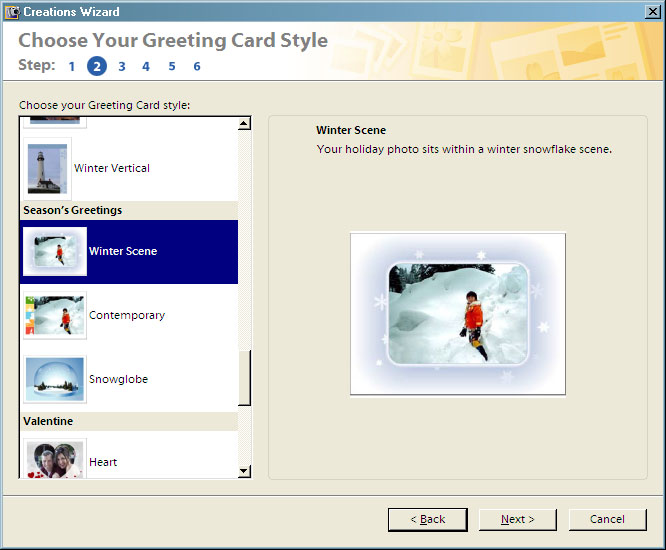Image resolution: width=666 pixels, height=550 pixels.
Task: Go to step 3 of the wizard
Action: tap(122, 67)
